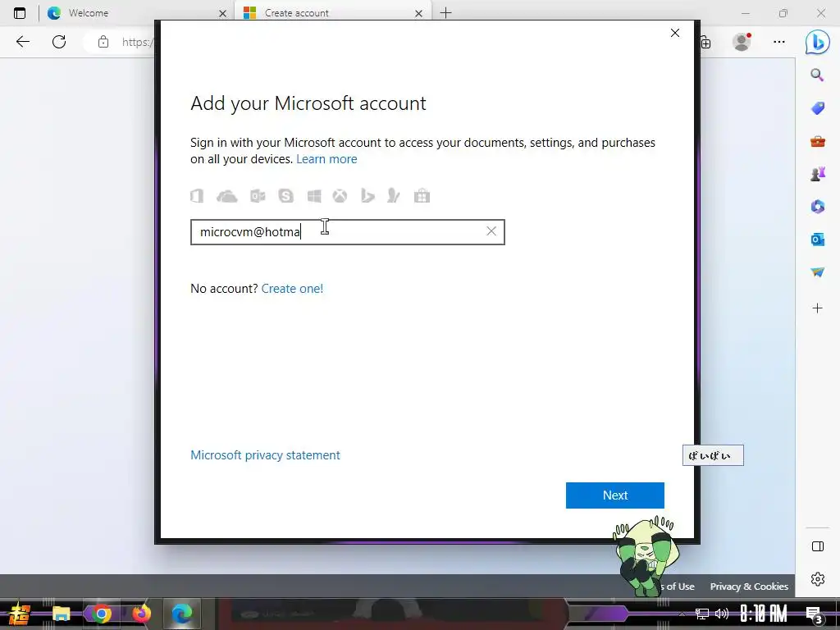The width and height of the screenshot is (840, 630).
Task: Open the notification center icon
Action: (x=815, y=614)
